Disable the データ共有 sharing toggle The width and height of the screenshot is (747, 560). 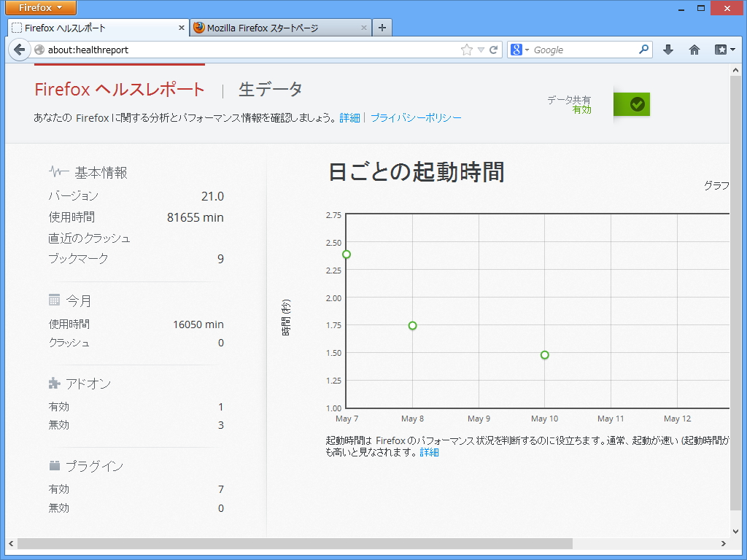[x=631, y=104]
